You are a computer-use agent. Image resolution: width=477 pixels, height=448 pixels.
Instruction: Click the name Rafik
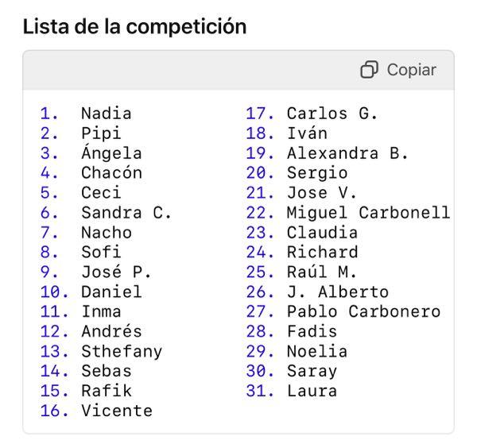(x=106, y=392)
